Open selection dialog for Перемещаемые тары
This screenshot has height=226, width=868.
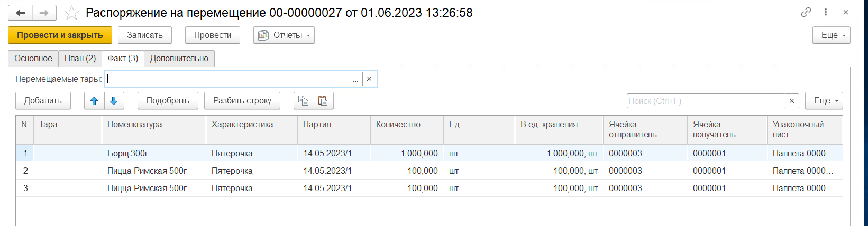tap(355, 79)
